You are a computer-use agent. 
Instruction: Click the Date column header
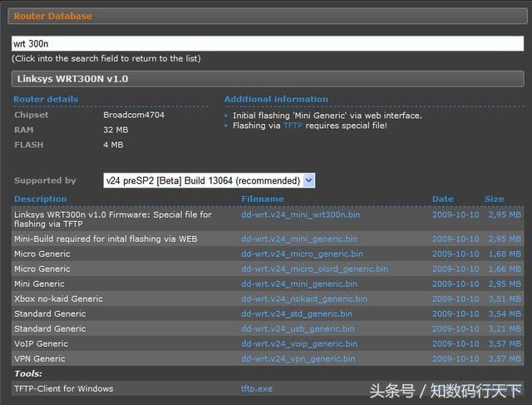point(443,199)
